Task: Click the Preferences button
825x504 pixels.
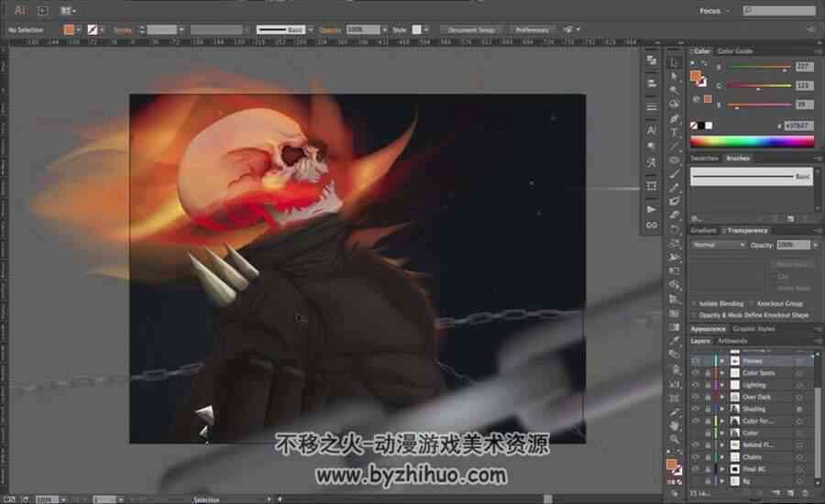Action: coord(532,30)
